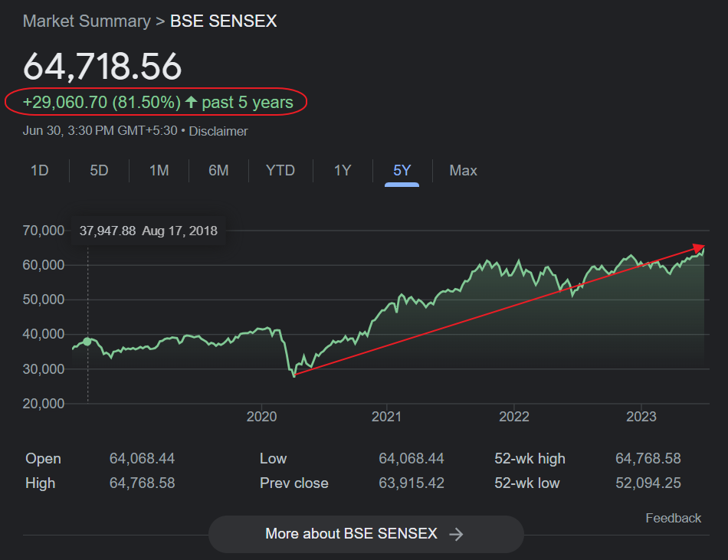Image resolution: width=728 pixels, height=560 pixels.
Task: Click the 2023 x-axis label
Action: (641, 416)
